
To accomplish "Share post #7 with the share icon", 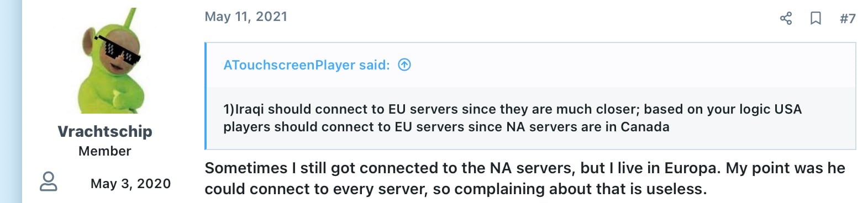I will pos(786,18).
